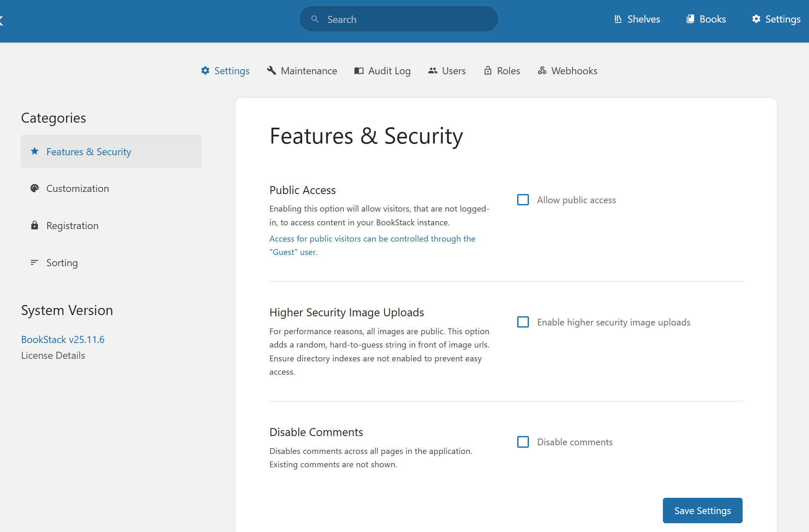
Task: Enable the Allow public access checkbox
Action: (x=523, y=200)
